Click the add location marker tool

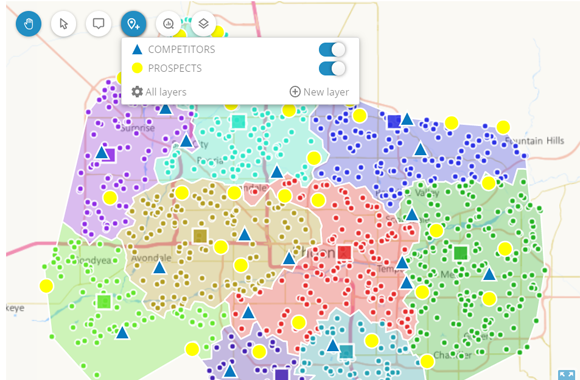click(x=134, y=24)
